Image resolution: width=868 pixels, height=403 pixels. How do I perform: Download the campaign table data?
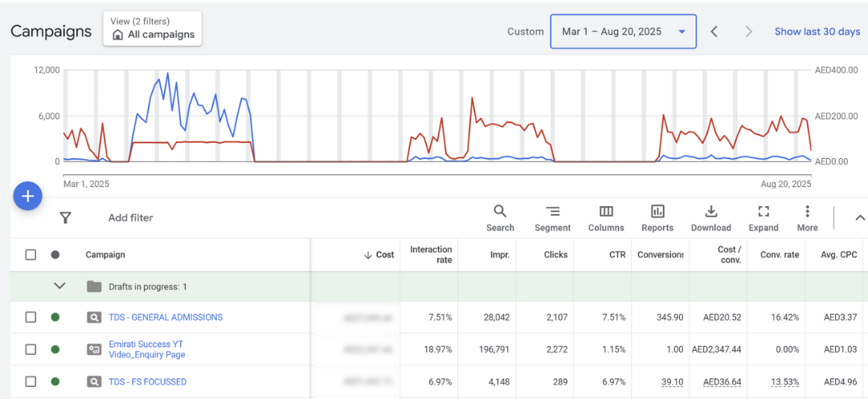711,212
